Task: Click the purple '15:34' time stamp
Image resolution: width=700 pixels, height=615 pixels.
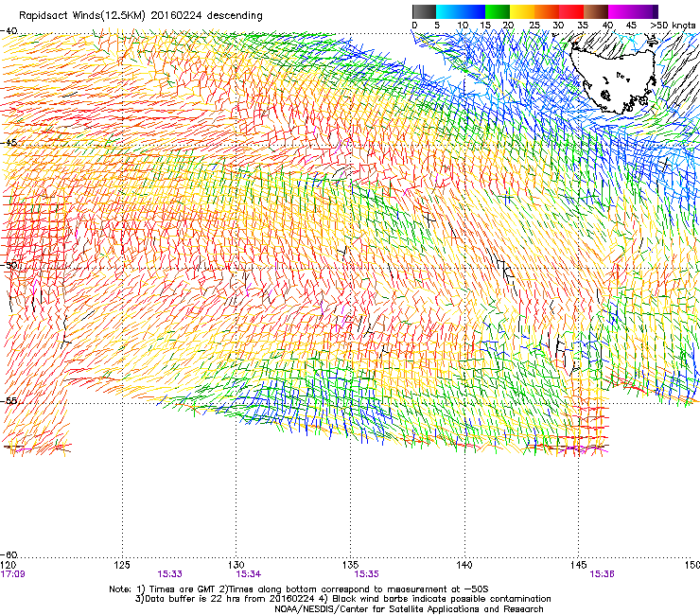Action: click(249, 574)
